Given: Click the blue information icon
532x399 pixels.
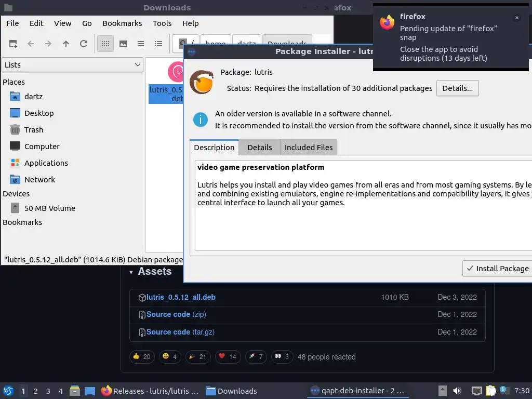Looking at the screenshot, I should coord(200,120).
